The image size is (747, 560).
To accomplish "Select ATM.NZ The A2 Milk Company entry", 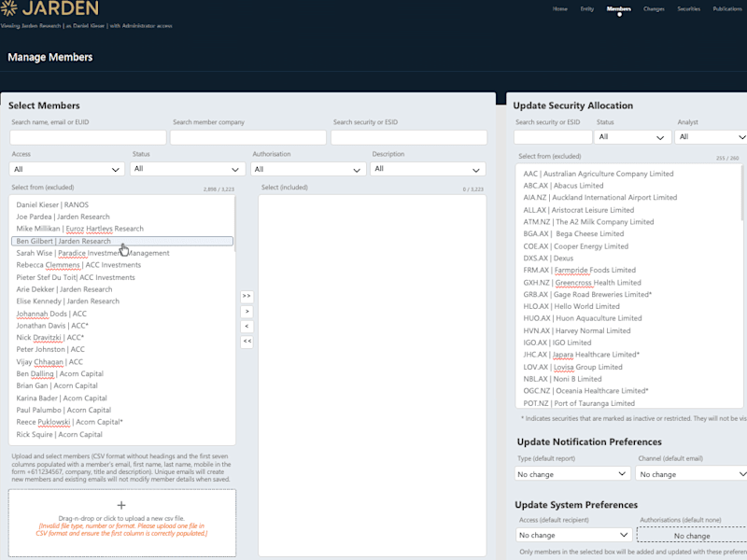I will (x=588, y=222).
